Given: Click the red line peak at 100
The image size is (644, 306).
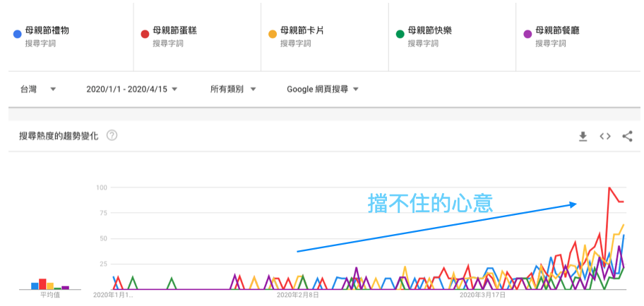Looking at the screenshot, I should pyautogui.click(x=609, y=188).
